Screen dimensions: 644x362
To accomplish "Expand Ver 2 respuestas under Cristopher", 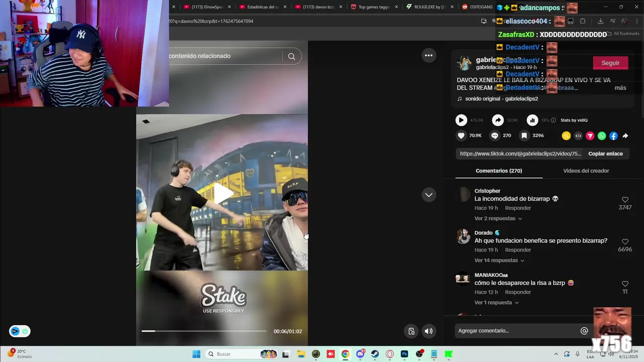I will [498, 219].
